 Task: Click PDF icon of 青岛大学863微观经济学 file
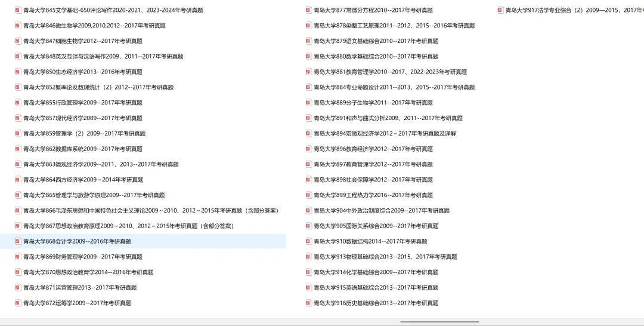point(18,164)
